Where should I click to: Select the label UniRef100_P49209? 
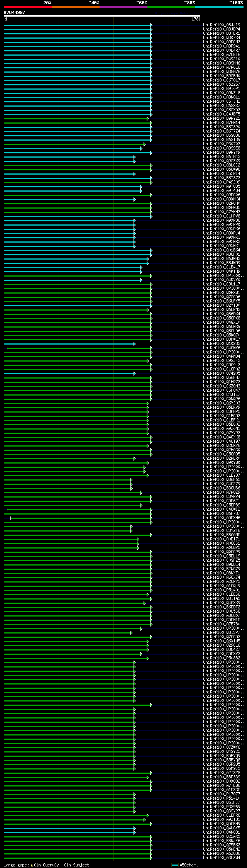pyautogui.click(x=222, y=182)
